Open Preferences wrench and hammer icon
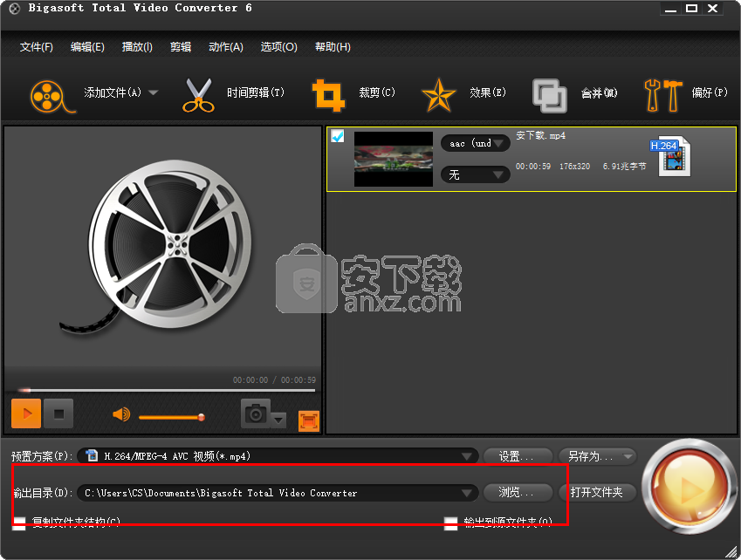This screenshot has width=741, height=560. 663,95
